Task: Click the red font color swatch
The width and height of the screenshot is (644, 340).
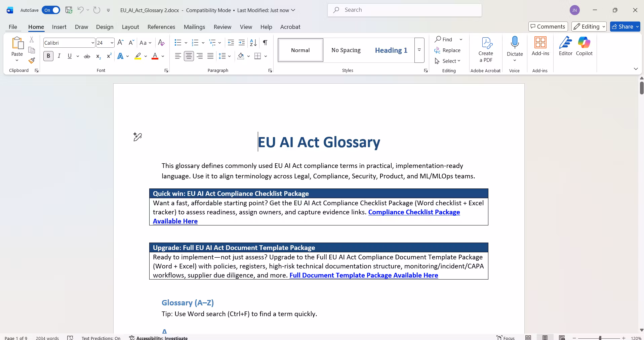Action: click(155, 56)
